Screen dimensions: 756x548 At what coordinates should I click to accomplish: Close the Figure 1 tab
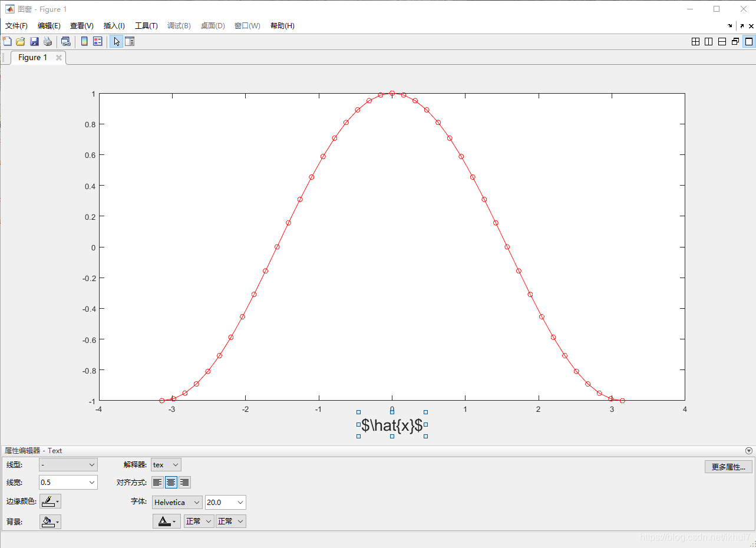point(59,58)
